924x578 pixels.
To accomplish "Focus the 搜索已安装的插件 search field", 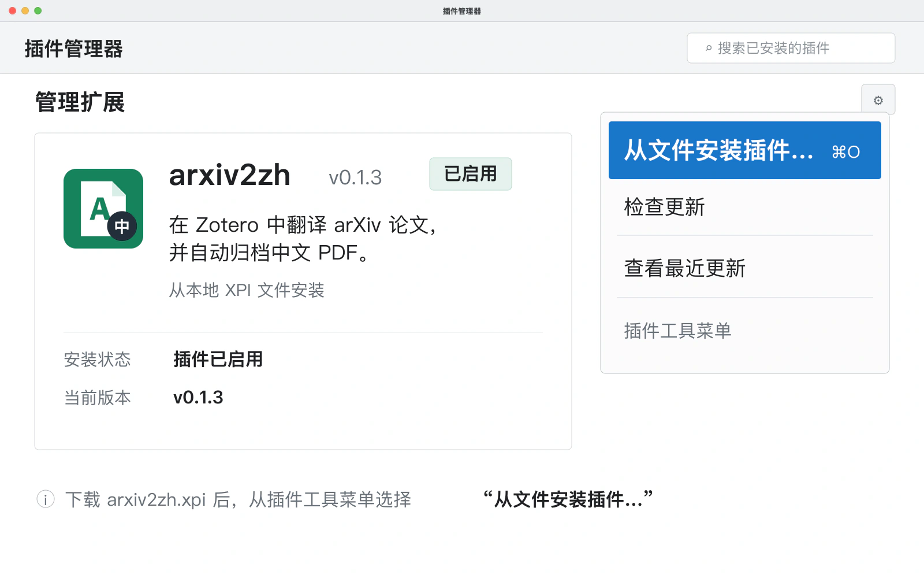I will 791,48.
